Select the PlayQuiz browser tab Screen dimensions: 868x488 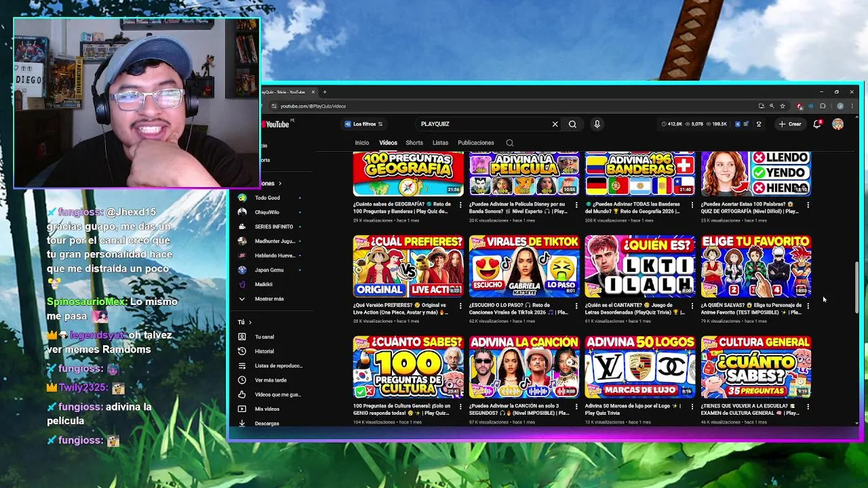coord(288,92)
